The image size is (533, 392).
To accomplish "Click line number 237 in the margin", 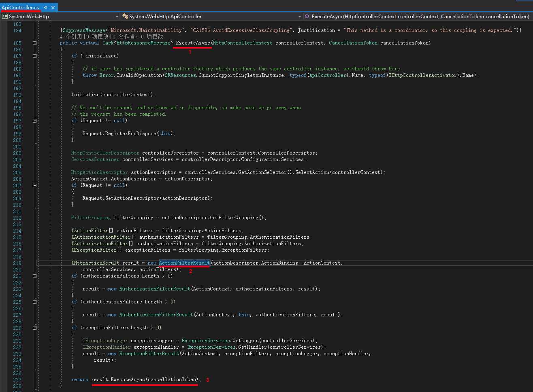I will (x=17, y=379).
